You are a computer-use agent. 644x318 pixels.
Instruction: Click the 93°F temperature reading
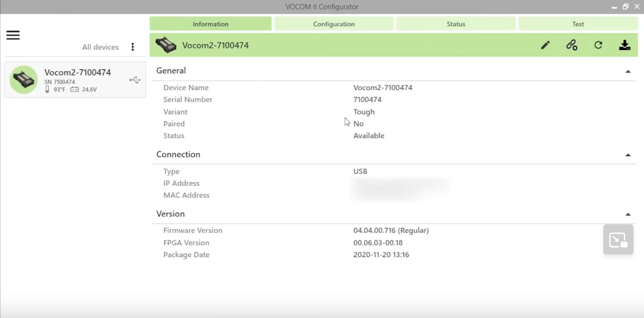(60, 90)
